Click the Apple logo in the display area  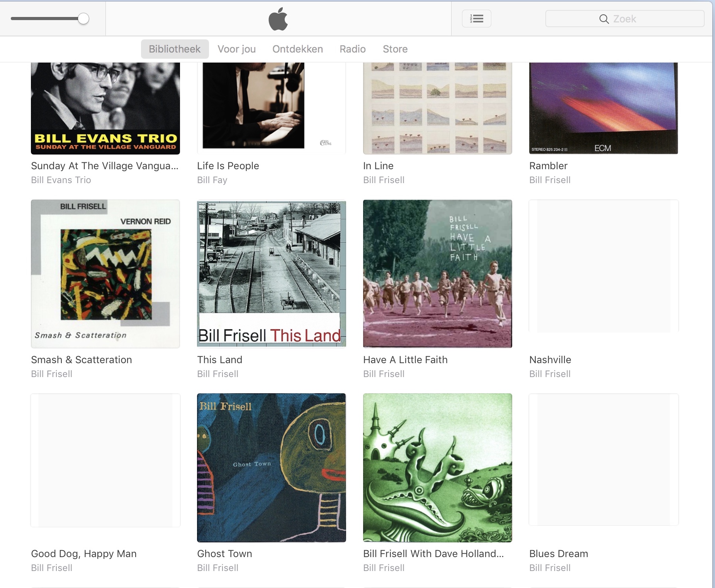278,19
